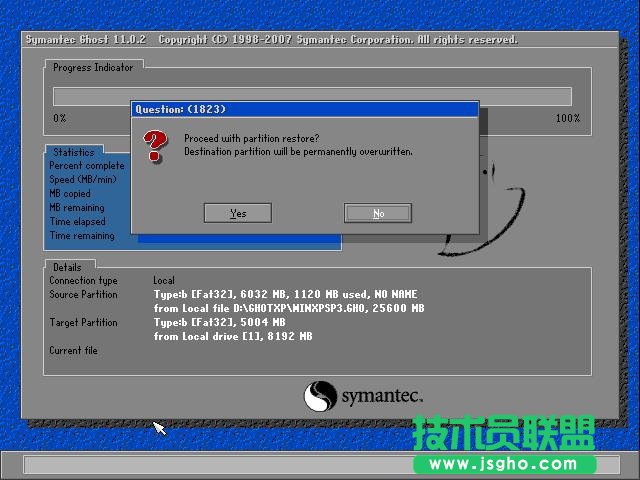This screenshot has width=640, height=480.
Task: Select the Time remaining statistic label
Action: point(82,236)
